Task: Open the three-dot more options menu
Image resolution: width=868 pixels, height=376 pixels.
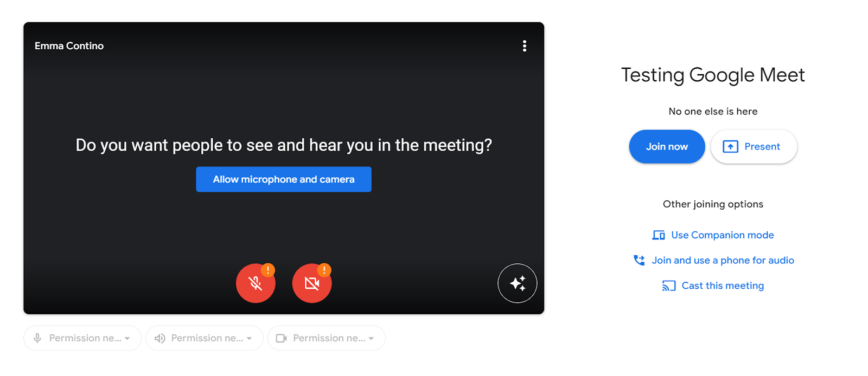Action: coord(524,46)
